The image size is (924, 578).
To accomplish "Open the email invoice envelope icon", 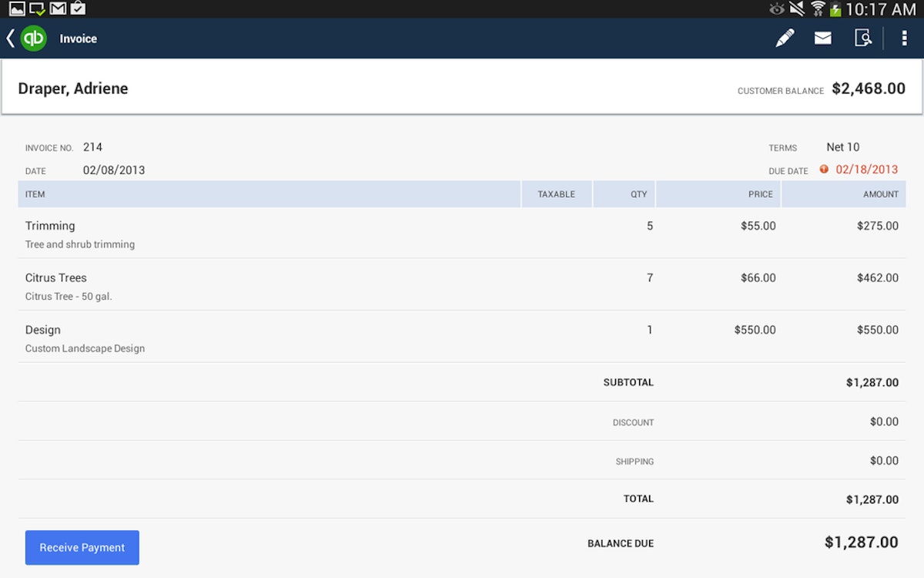I will click(822, 37).
